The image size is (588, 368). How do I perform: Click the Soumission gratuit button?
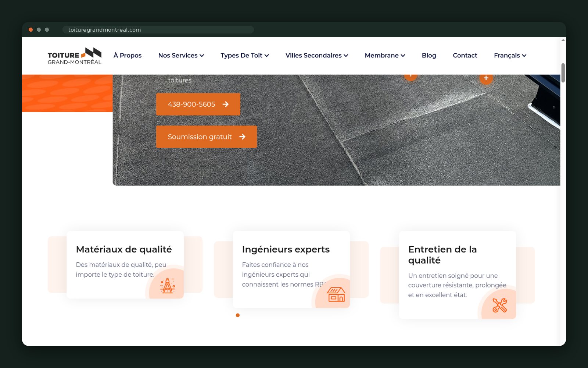point(207,137)
